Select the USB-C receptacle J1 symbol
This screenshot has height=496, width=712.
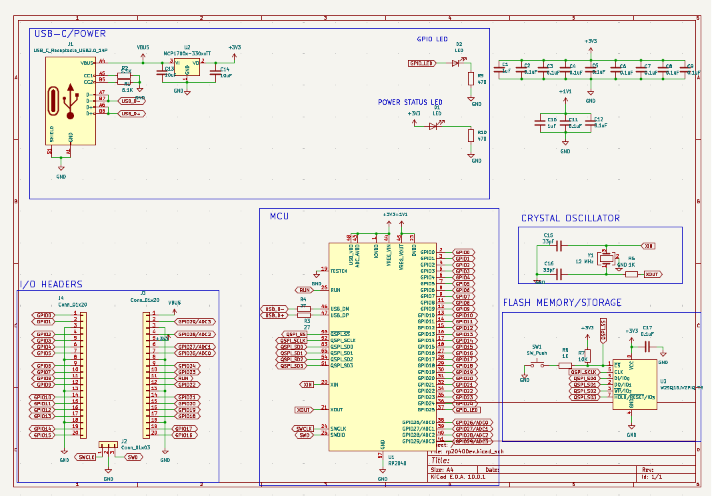(70, 101)
